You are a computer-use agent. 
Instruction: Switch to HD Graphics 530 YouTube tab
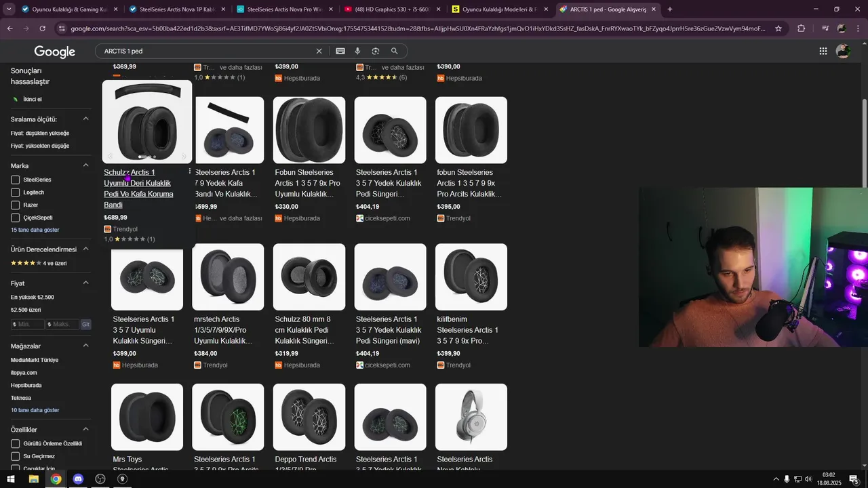click(x=392, y=9)
